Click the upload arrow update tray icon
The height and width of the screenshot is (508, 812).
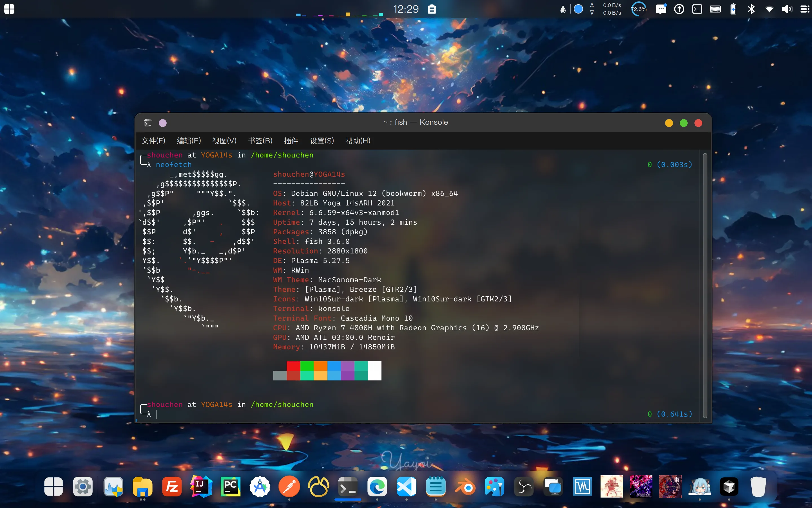coord(679,9)
